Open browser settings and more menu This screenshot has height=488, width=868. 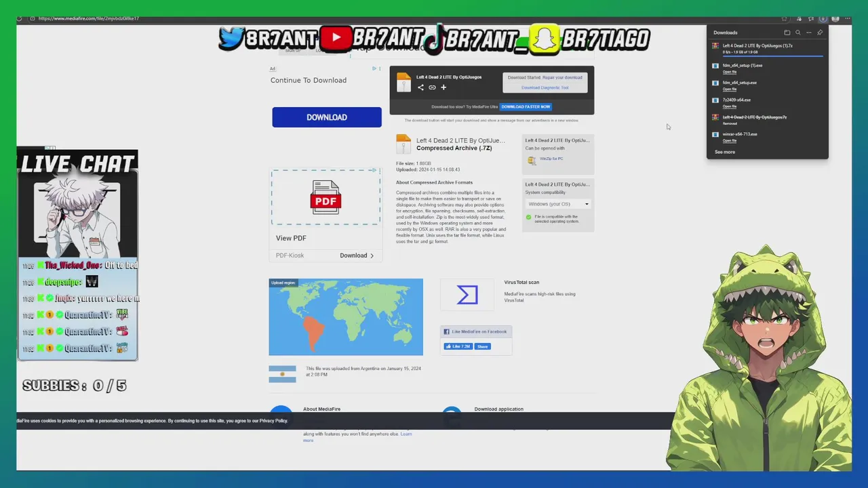point(848,18)
